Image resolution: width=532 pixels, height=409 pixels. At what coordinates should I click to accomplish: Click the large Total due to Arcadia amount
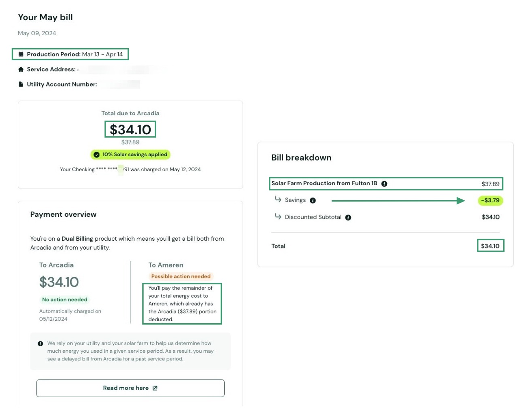click(x=130, y=129)
